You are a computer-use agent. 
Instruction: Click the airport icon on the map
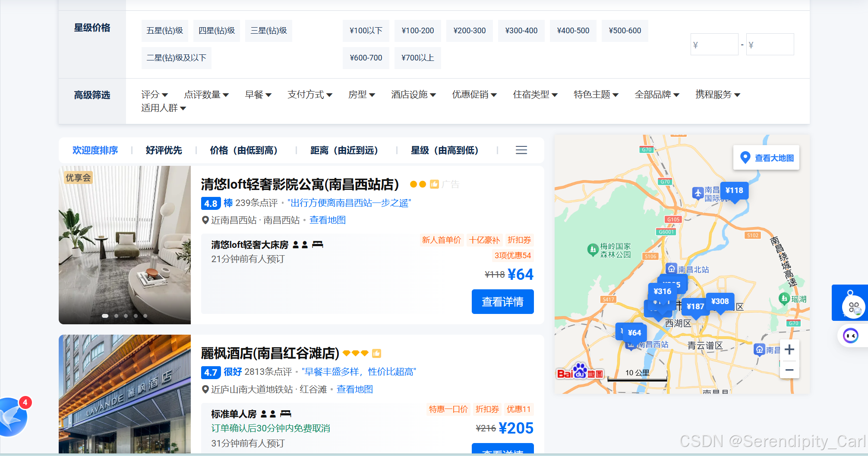click(698, 193)
